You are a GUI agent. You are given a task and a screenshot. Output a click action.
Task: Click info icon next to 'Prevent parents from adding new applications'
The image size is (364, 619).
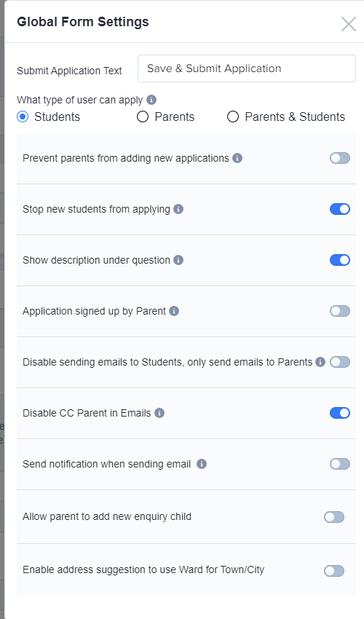(237, 158)
